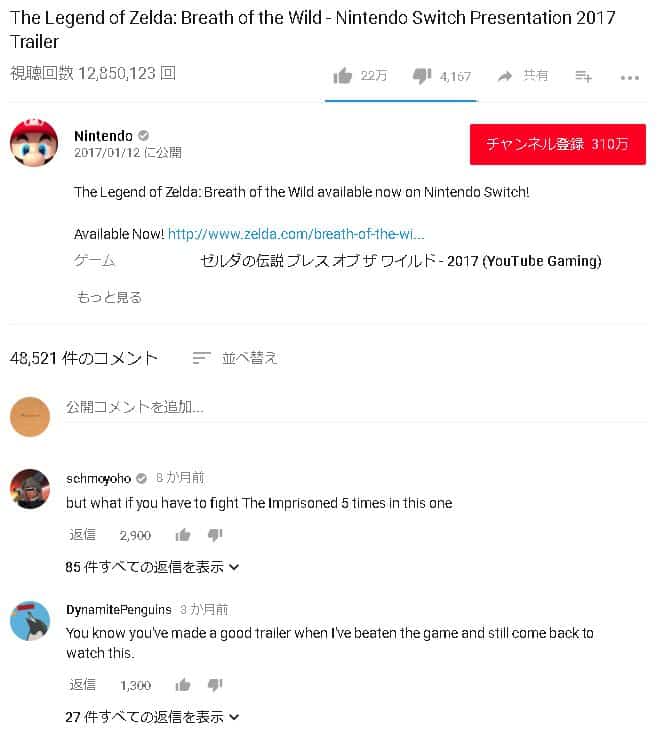Open the share (共有) option
The image size is (665, 734).
pyautogui.click(x=523, y=75)
